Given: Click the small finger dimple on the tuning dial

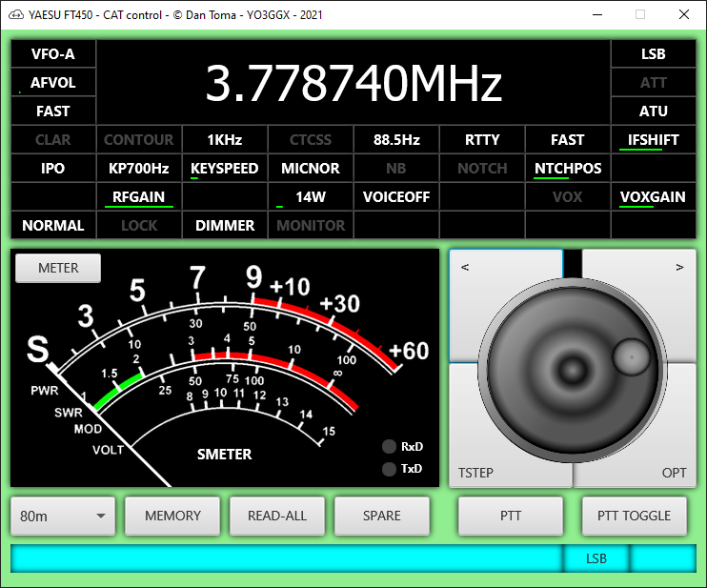Looking at the screenshot, I should coord(631,356).
